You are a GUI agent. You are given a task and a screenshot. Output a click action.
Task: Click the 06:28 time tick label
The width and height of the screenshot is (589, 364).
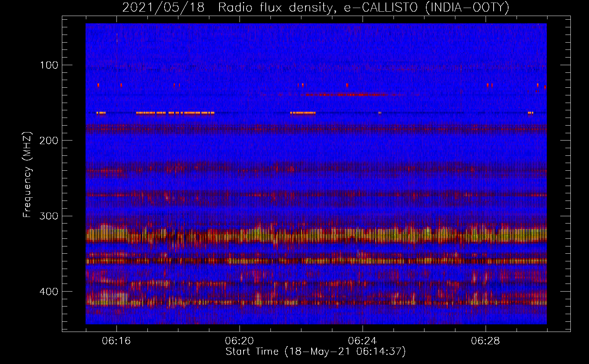pyautogui.click(x=486, y=341)
